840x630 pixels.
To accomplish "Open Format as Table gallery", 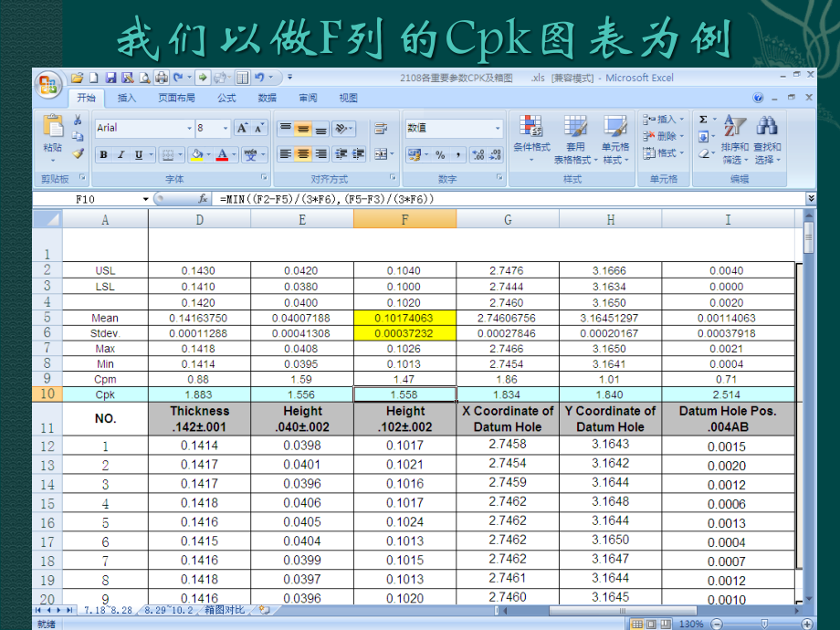I will pos(575,140).
